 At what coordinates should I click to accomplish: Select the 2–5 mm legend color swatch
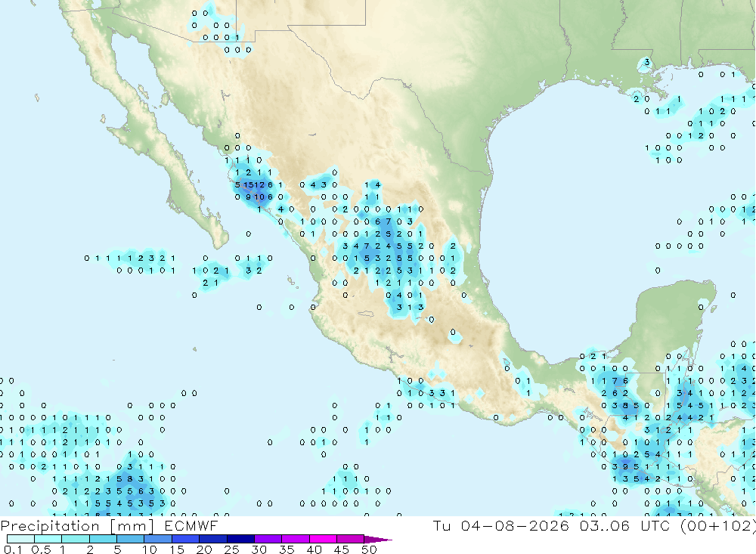point(103,539)
